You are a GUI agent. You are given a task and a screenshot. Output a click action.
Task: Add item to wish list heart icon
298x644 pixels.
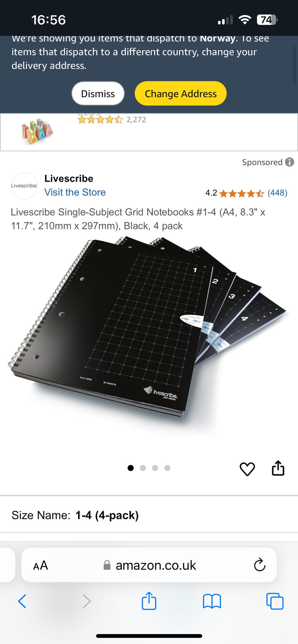(x=247, y=469)
